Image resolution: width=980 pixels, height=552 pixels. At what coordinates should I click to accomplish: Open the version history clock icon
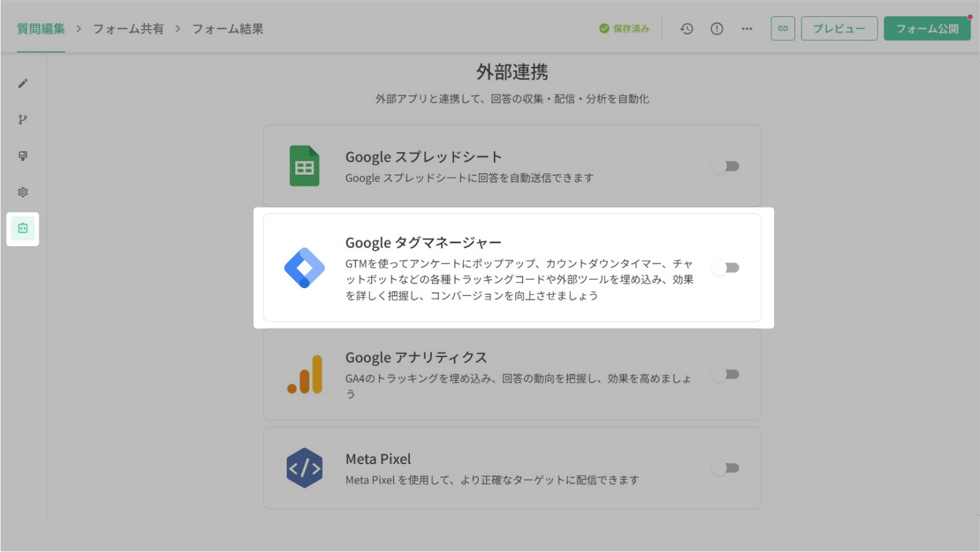point(687,29)
